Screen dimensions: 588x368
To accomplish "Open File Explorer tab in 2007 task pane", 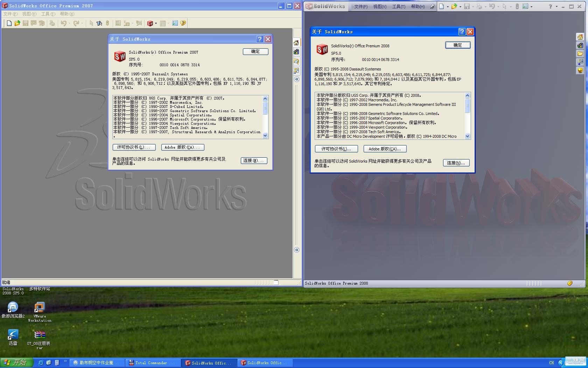I will [x=296, y=61].
